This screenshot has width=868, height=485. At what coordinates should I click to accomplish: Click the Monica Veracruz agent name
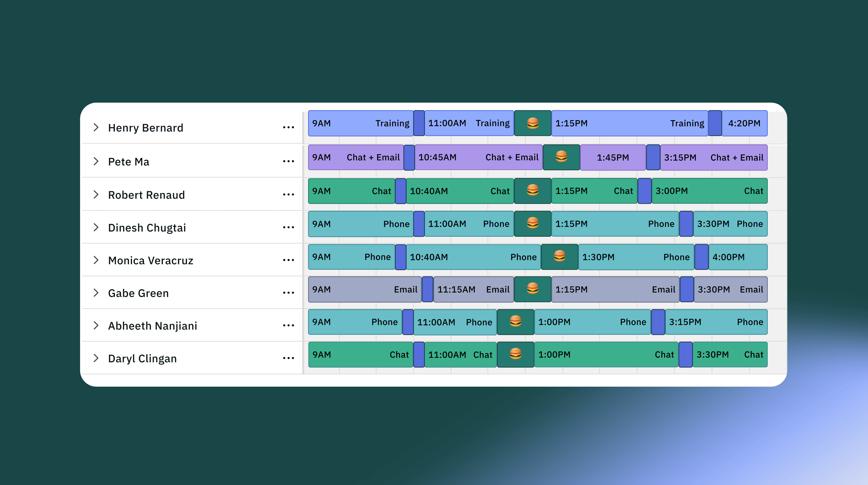151,260
